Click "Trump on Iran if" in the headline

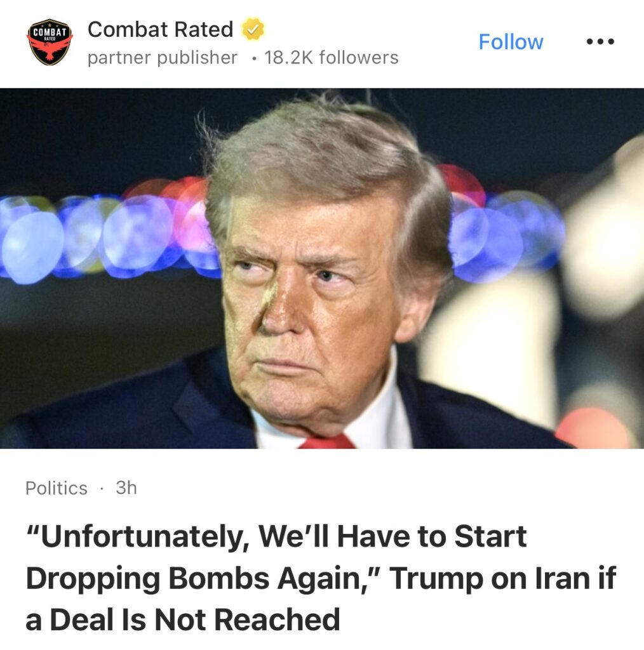tap(502, 578)
